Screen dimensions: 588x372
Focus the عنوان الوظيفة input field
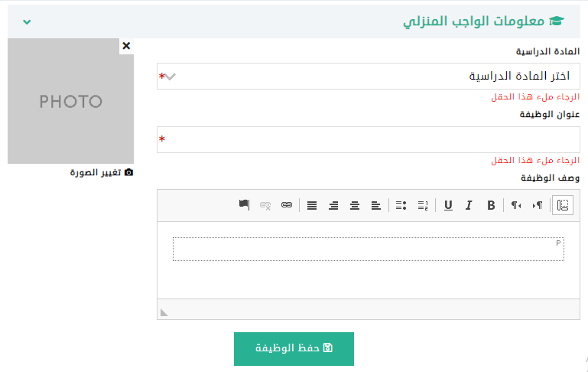pos(369,139)
